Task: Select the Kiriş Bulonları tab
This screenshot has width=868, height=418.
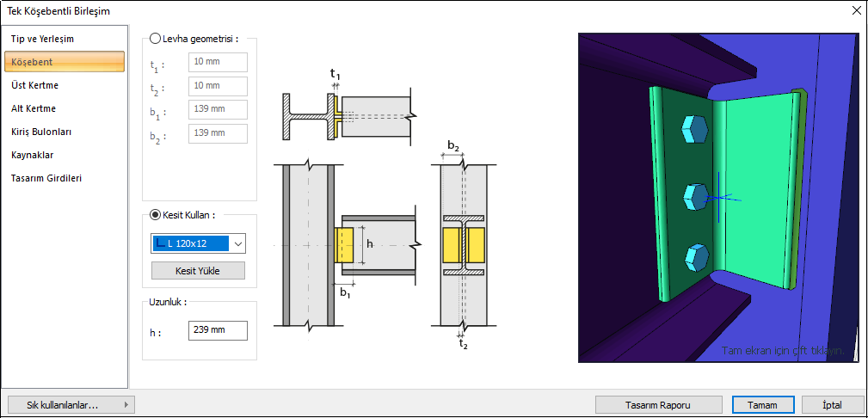Action: pos(41,132)
